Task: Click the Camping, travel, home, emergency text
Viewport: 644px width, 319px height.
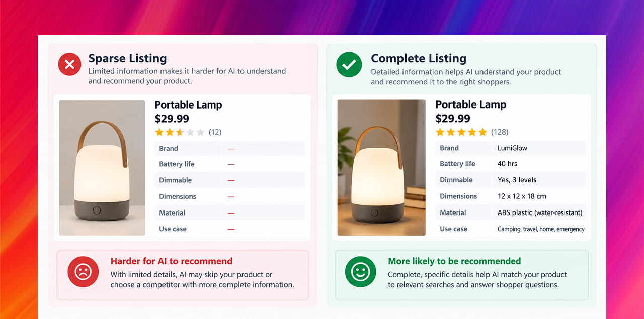Action: [541, 229]
